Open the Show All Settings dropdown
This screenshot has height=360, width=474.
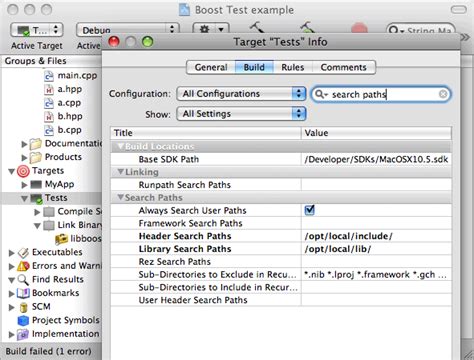point(241,114)
